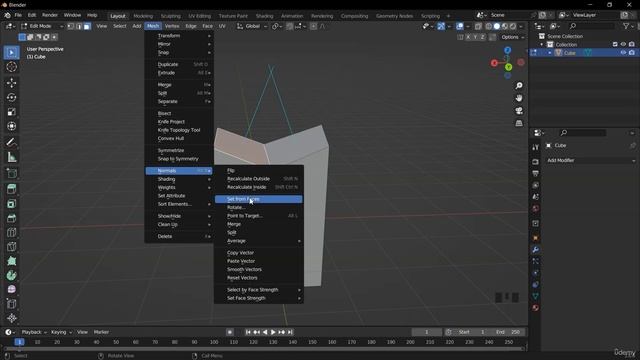The image size is (640, 360).
Task: Open the Edit Mode dropdown
Action: [42, 26]
